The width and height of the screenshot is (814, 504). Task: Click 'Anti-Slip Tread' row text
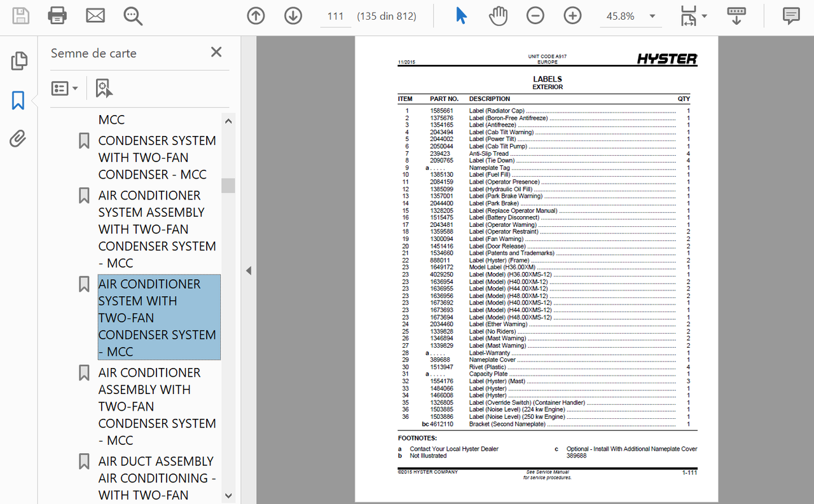(x=489, y=153)
